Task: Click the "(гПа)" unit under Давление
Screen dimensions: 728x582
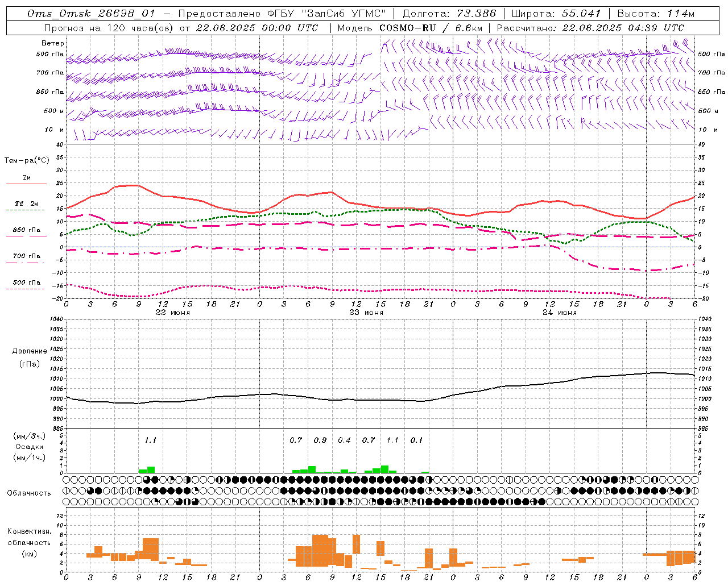Action: 30,364
